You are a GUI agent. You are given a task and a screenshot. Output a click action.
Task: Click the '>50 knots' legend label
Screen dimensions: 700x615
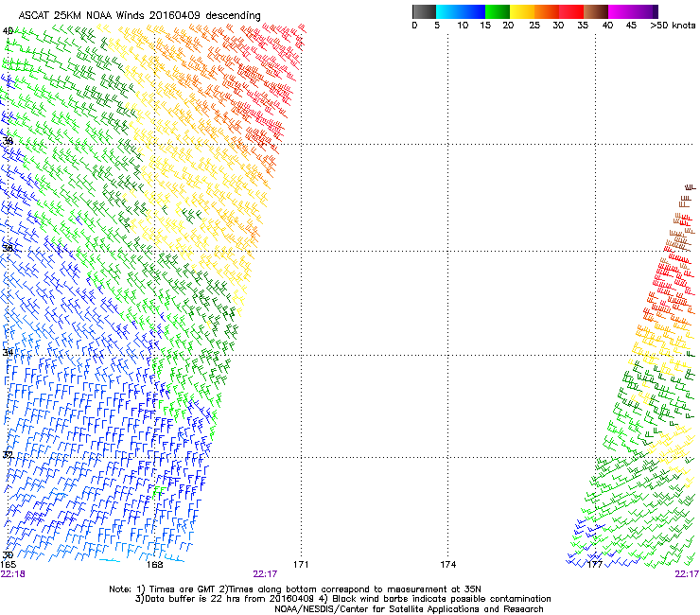tap(673, 26)
